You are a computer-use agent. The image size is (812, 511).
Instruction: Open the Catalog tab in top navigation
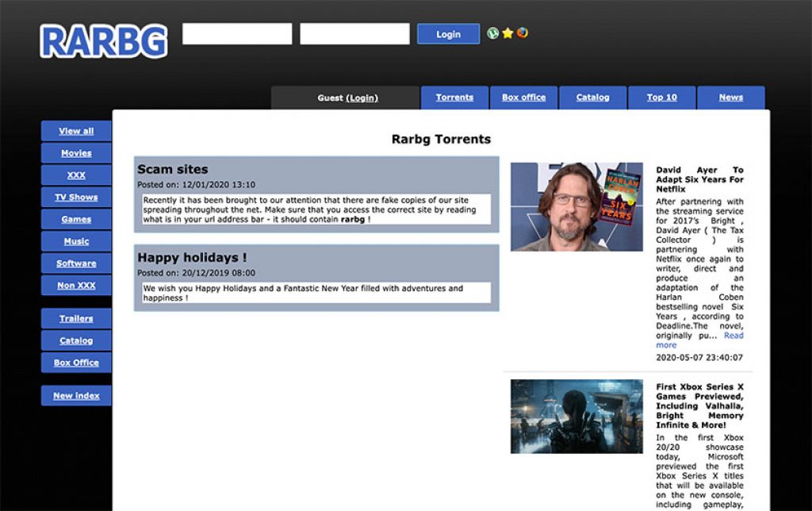[x=593, y=98]
